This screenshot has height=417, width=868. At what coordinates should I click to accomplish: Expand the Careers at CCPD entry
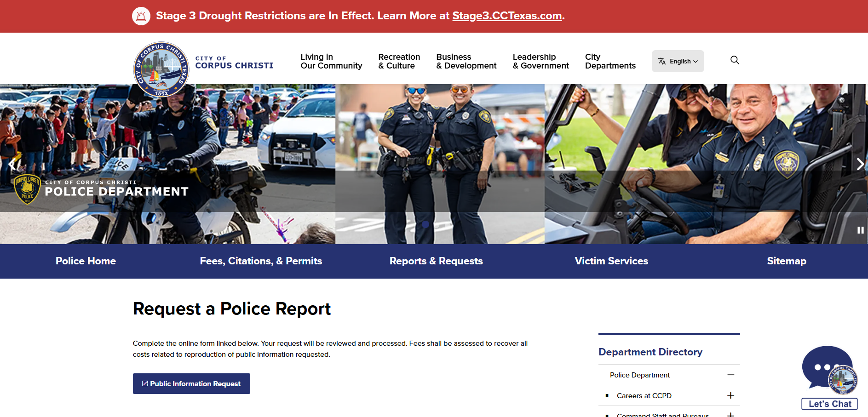tap(731, 395)
